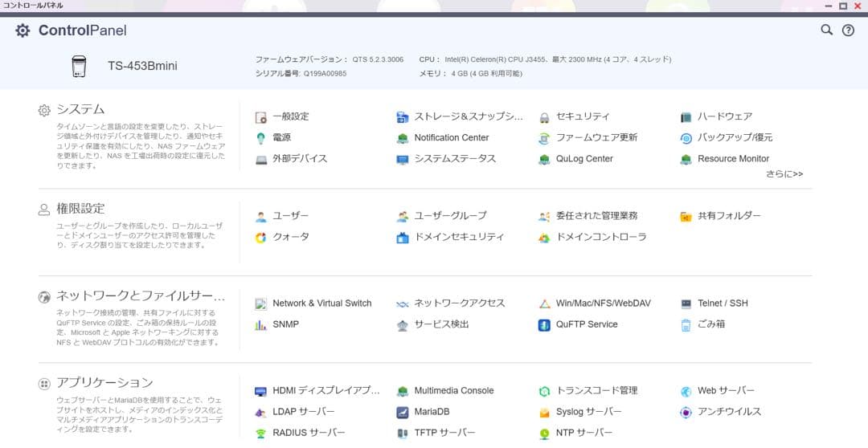Expand more system items with さらに>>
The width and height of the screenshot is (868, 448).
point(784,174)
